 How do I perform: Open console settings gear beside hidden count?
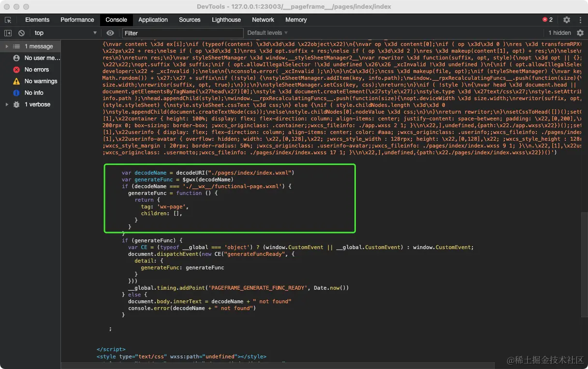tap(580, 33)
